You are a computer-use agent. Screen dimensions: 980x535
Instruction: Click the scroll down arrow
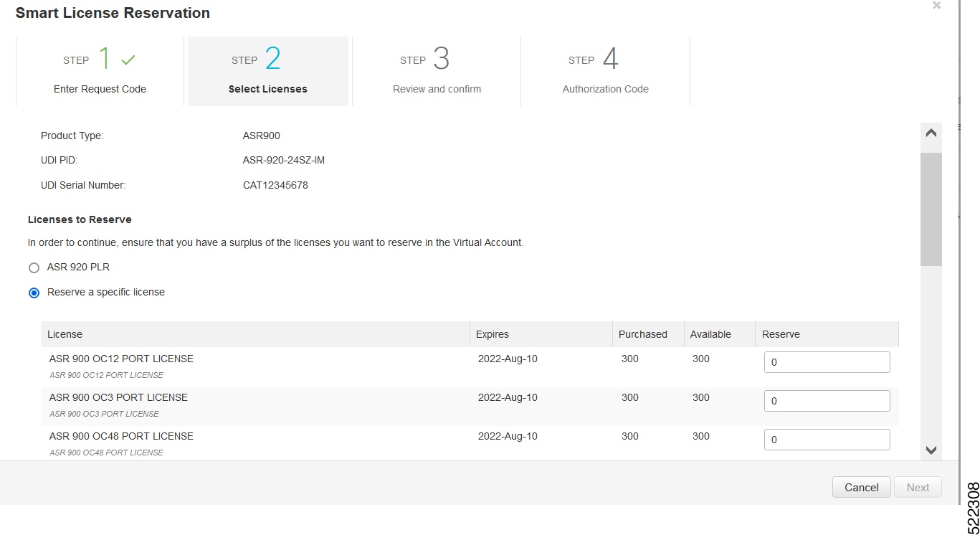[931, 450]
